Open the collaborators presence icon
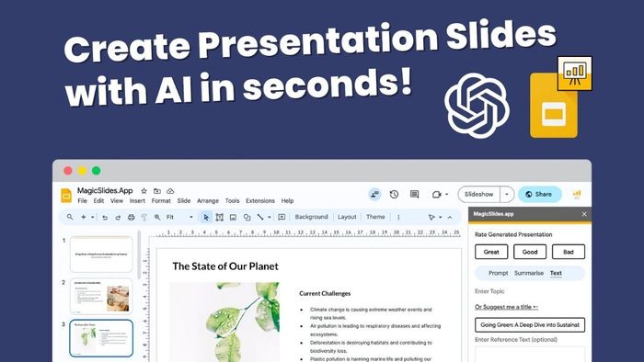 coord(374,195)
